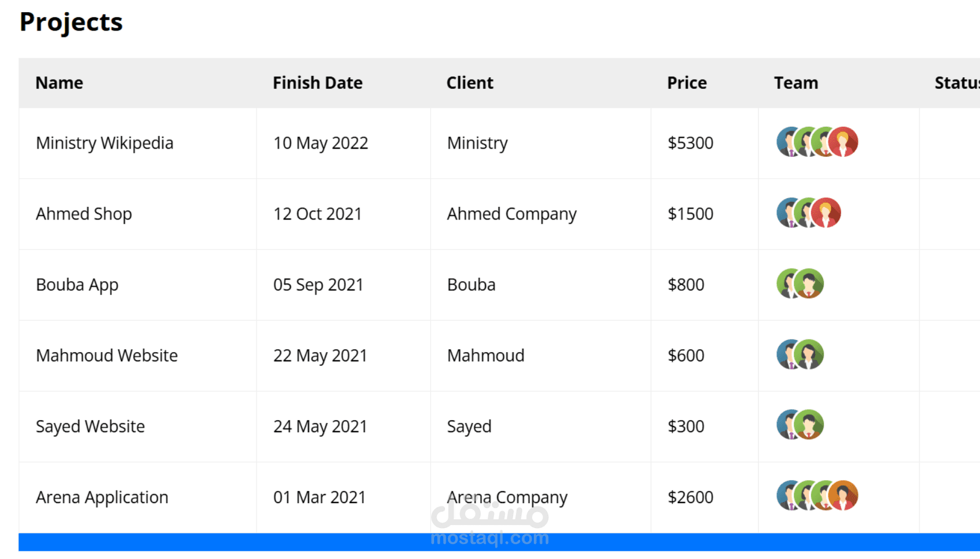The width and height of the screenshot is (980, 559).
Task: Select the last avatar in Mahmoud Website team
Action: [809, 354]
